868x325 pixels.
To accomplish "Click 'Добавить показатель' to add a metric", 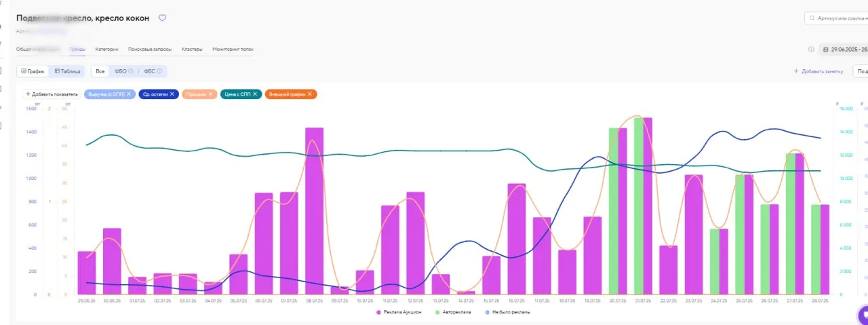I will point(52,94).
